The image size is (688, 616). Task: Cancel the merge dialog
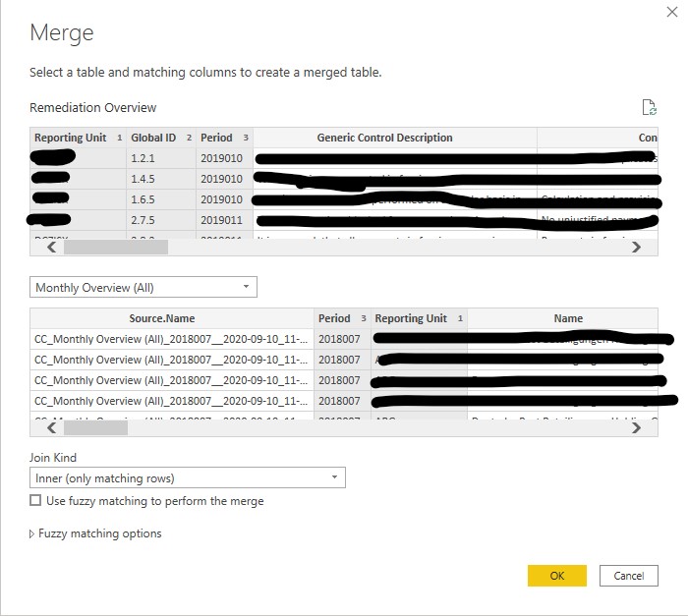(629, 575)
